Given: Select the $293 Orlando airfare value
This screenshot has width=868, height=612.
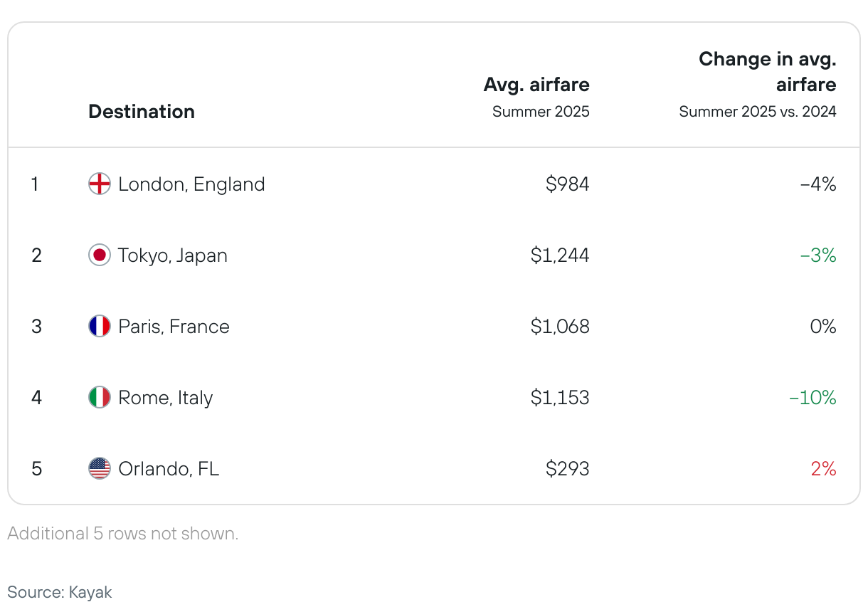Looking at the screenshot, I should 568,469.
